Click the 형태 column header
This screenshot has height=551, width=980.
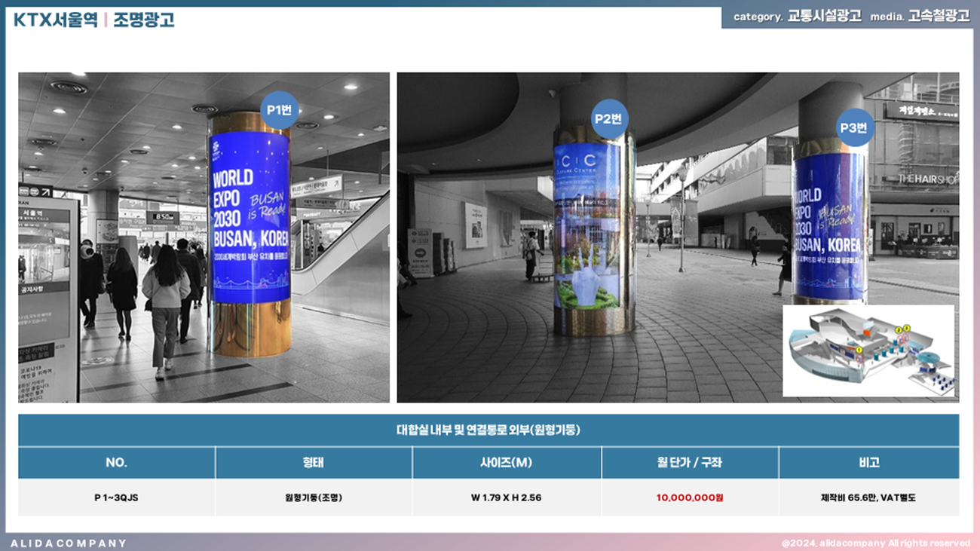pos(314,463)
